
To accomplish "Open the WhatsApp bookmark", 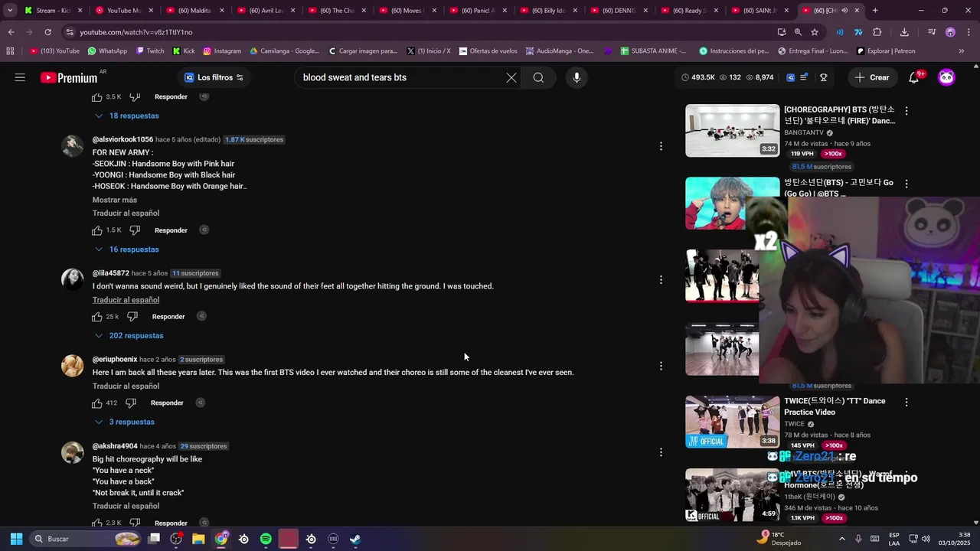I will [x=107, y=51].
